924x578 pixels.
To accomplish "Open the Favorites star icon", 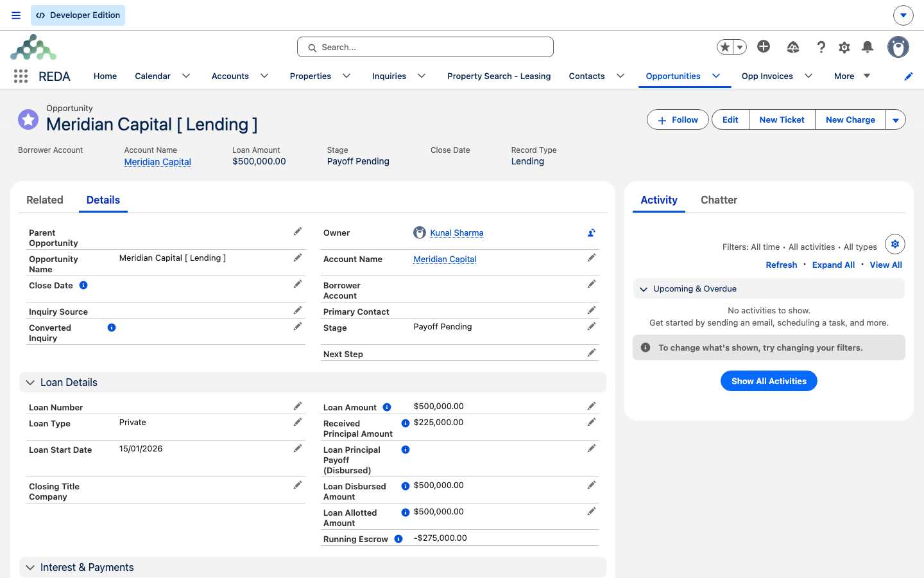I will [725, 47].
